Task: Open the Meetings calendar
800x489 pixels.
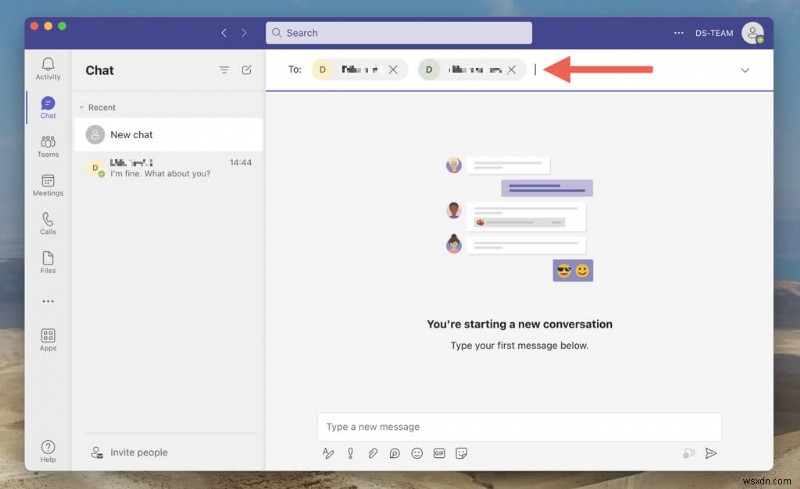Action: [48, 185]
